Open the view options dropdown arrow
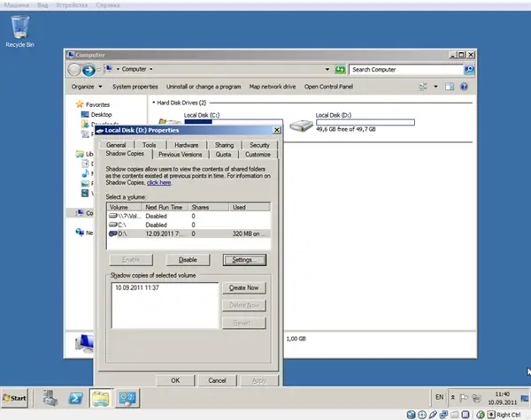Screen dimensions: 531x420 point(435,87)
